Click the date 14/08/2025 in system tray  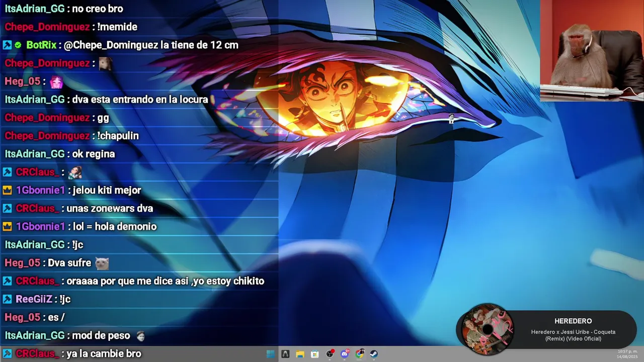click(x=627, y=356)
